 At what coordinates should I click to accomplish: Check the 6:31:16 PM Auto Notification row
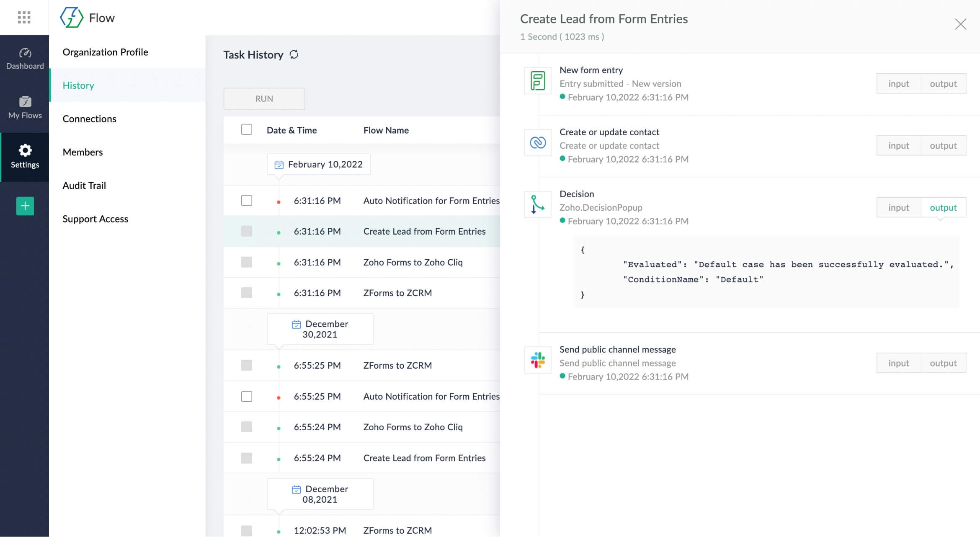(247, 201)
